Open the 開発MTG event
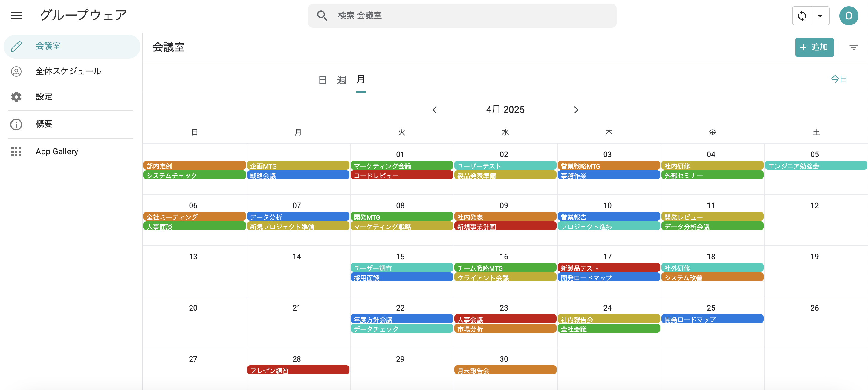 tap(402, 217)
